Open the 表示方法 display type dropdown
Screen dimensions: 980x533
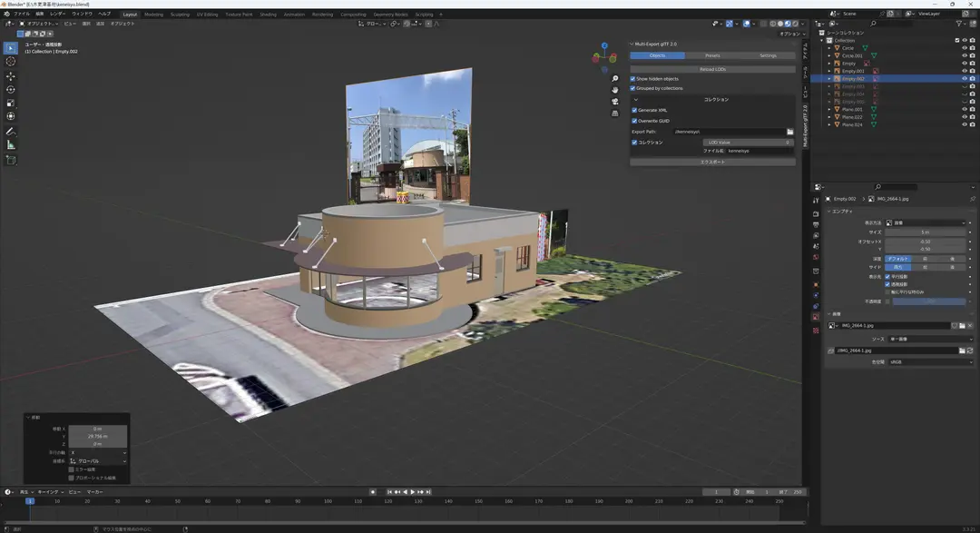click(926, 222)
